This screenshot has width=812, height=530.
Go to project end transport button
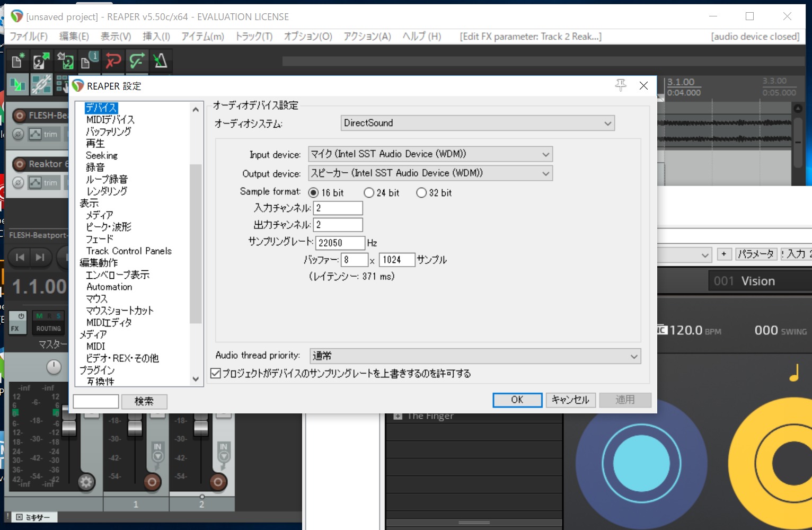pos(40,257)
